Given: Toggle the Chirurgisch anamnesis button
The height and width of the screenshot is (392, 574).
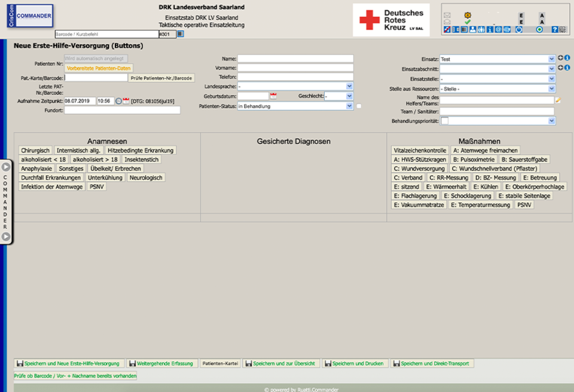Looking at the screenshot, I should 35,151.
